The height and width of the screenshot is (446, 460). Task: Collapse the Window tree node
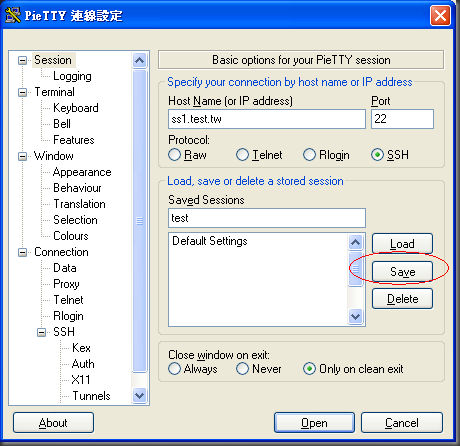tap(22, 156)
